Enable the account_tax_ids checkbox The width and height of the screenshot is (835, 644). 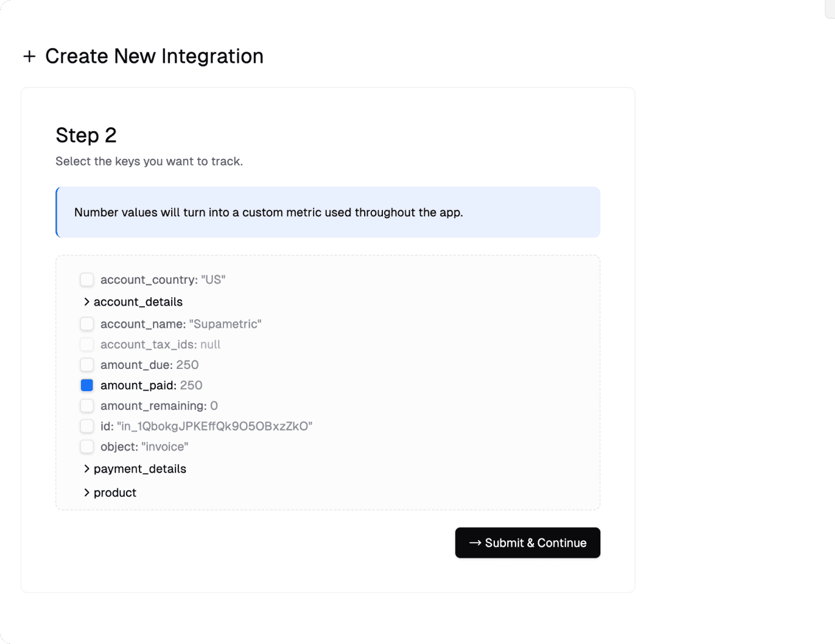(x=87, y=344)
